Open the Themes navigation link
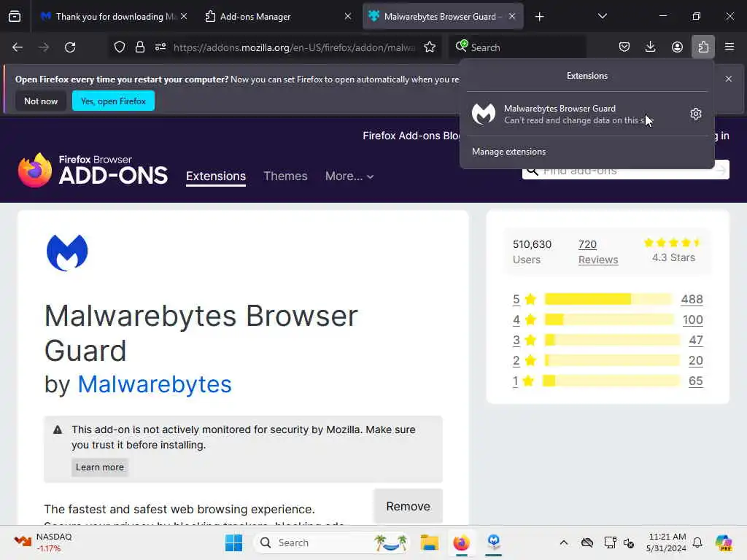 (285, 176)
